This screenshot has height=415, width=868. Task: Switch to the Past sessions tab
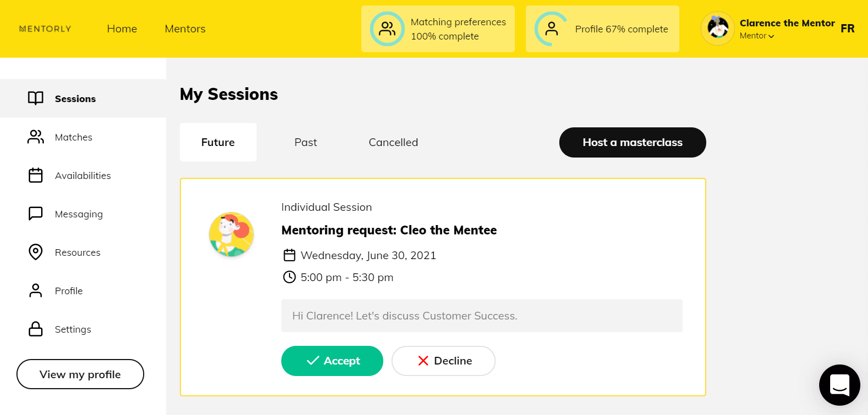click(305, 142)
